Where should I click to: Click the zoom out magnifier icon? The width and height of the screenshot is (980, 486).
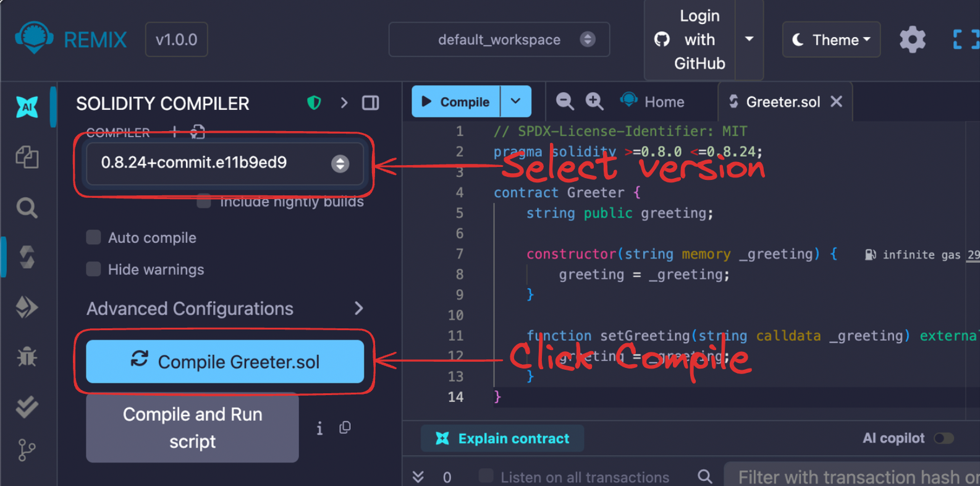click(564, 101)
